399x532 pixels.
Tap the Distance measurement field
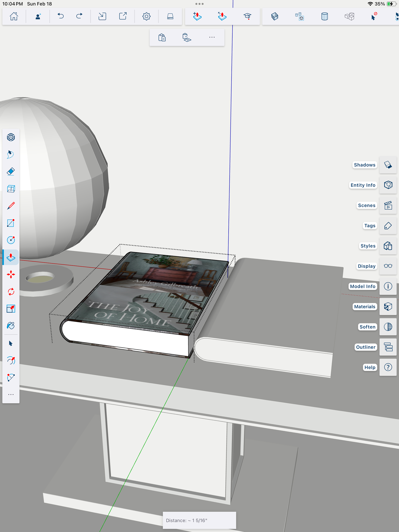pos(199,520)
